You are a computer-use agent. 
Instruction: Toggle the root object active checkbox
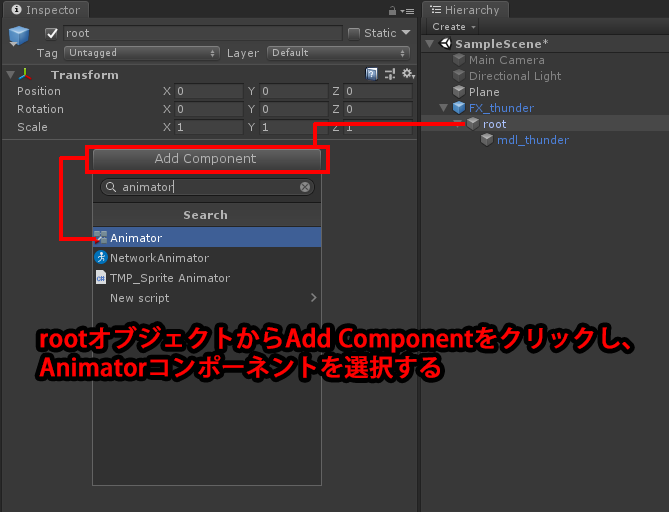51,33
